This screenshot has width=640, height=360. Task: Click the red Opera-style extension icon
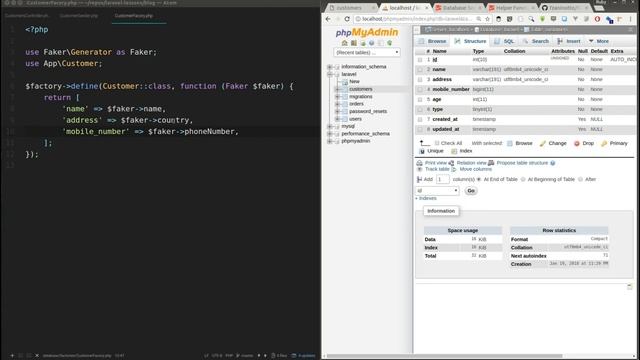[x=598, y=19]
